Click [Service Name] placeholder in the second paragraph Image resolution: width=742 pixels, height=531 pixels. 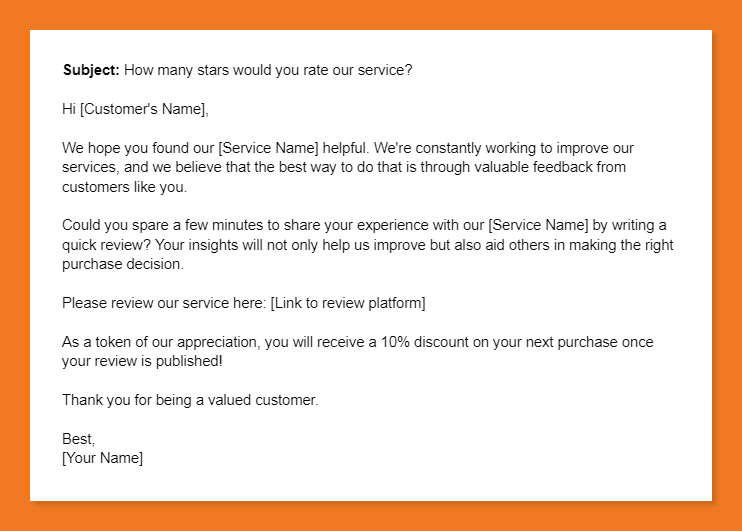click(x=545, y=226)
